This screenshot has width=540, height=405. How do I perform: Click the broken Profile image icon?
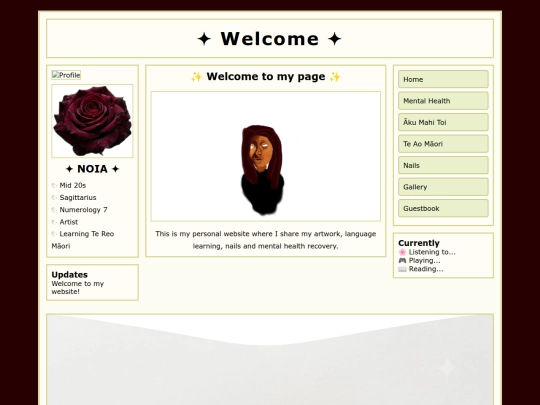pos(66,75)
